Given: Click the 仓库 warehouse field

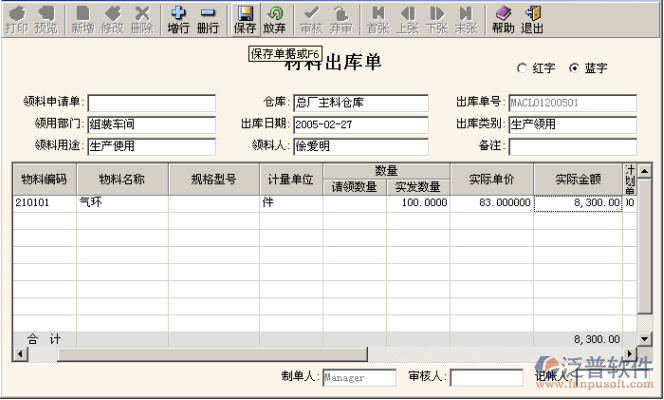Looking at the screenshot, I should pos(360,103).
